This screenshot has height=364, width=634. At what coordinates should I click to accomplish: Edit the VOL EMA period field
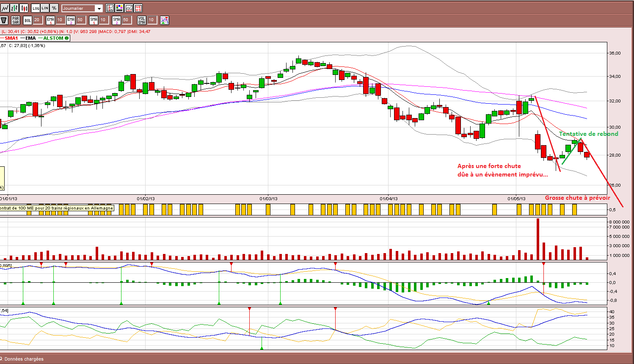(152, 20)
